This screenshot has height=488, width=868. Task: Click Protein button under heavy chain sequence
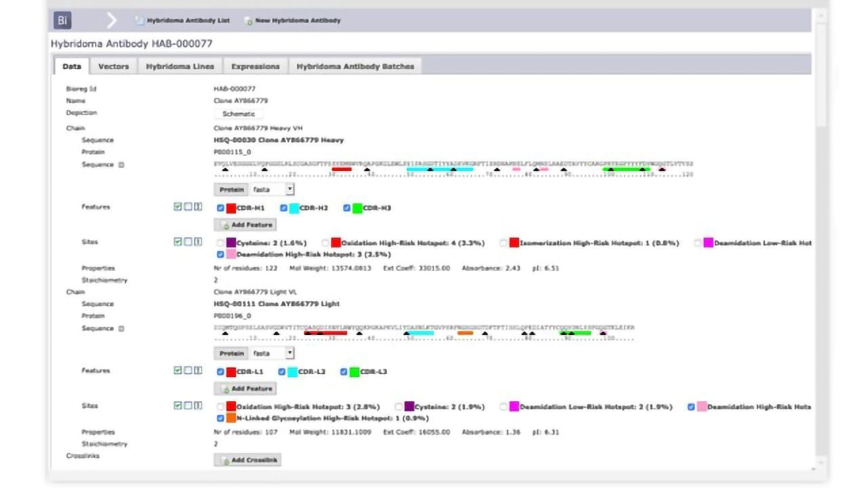pos(231,189)
